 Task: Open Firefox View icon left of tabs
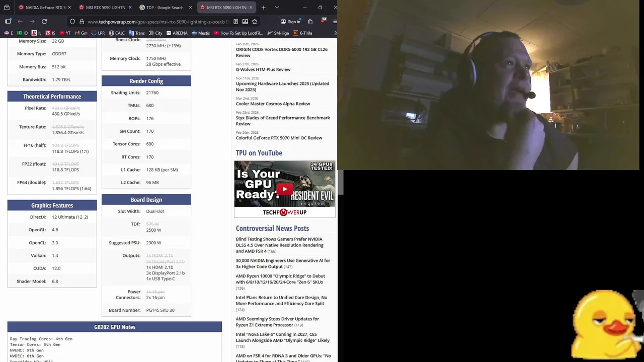7,8
